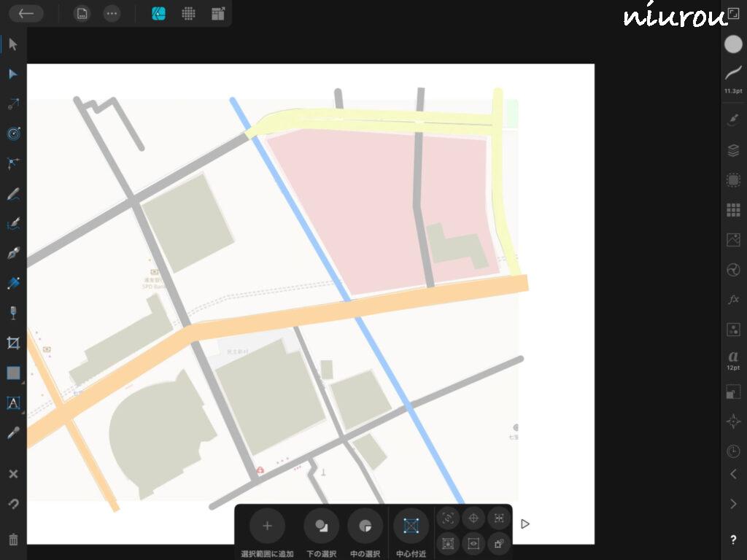Switch to Export persona

click(218, 13)
